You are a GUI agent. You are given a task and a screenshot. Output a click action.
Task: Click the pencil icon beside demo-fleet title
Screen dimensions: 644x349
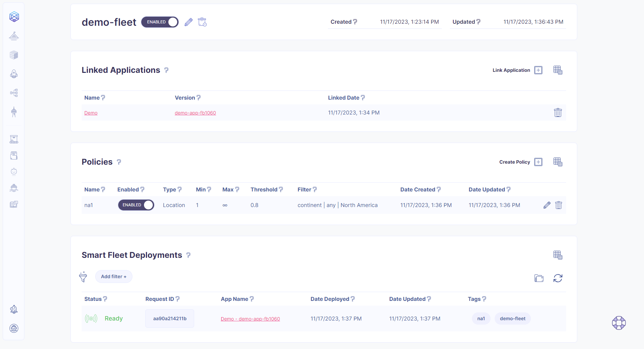[189, 22]
